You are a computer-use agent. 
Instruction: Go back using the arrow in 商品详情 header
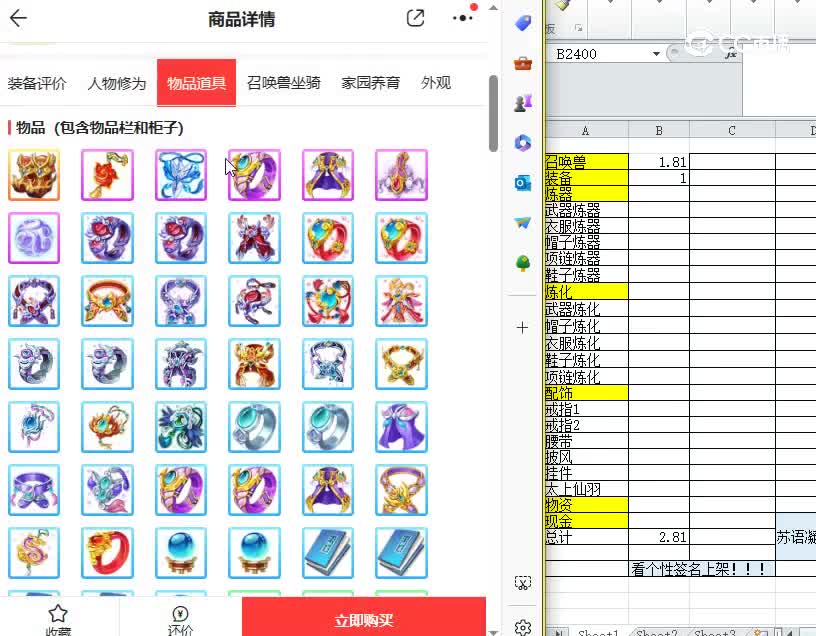tap(18, 18)
